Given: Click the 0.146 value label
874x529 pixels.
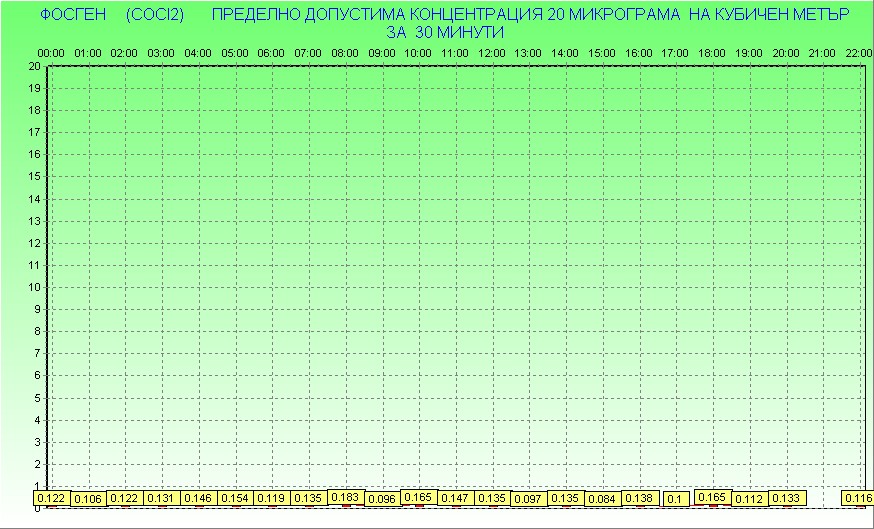Looking at the screenshot, I should (x=198, y=498).
